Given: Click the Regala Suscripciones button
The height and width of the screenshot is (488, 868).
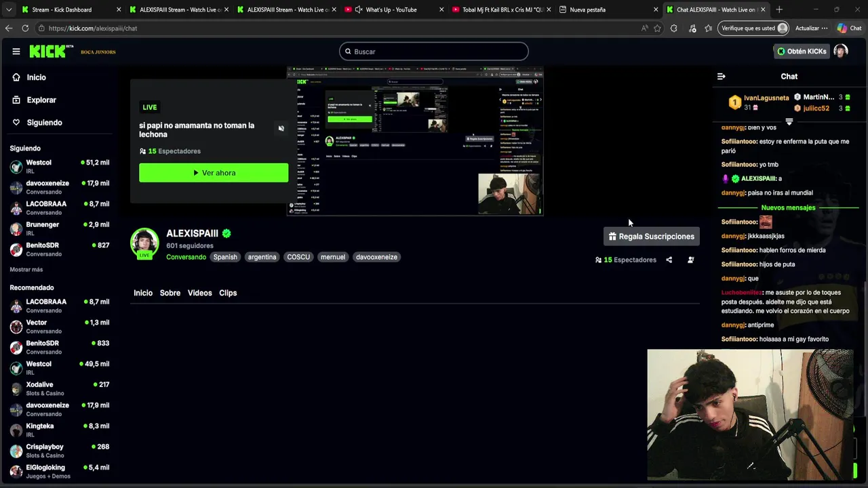Looking at the screenshot, I should point(651,237).
